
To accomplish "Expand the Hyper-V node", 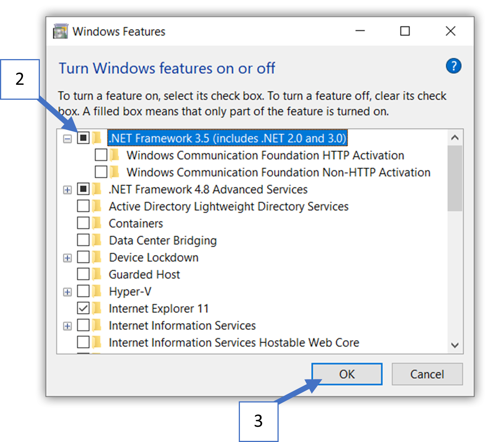I will [67, 292].
